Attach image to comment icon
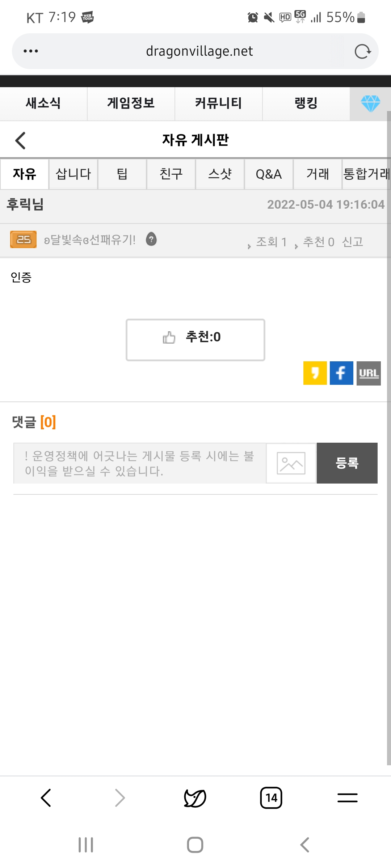 pos(291,463)
